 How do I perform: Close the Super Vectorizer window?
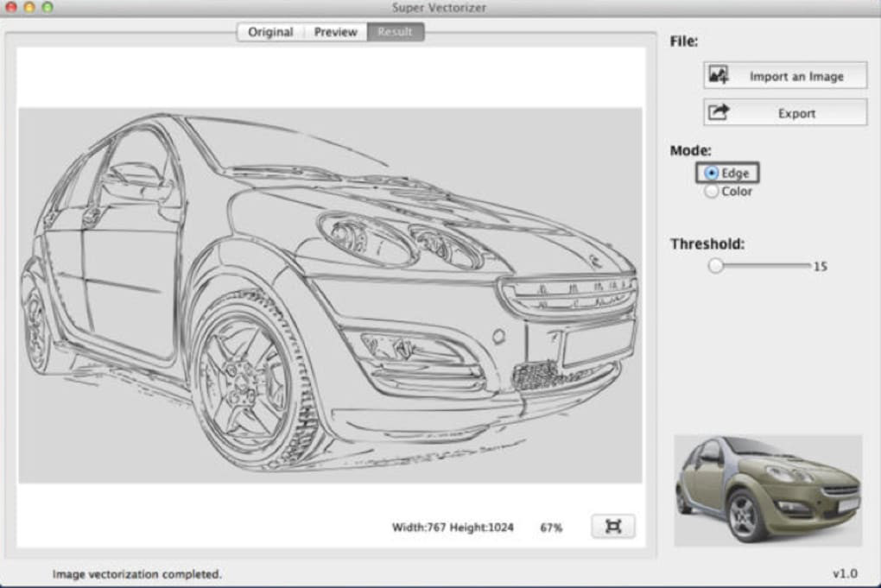[x=11, y=7]
